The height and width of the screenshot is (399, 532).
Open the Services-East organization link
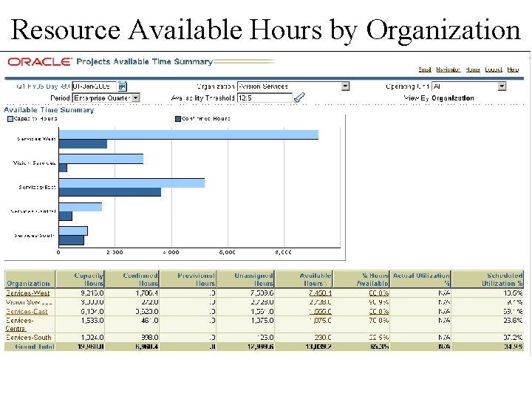tap(27, 311)
